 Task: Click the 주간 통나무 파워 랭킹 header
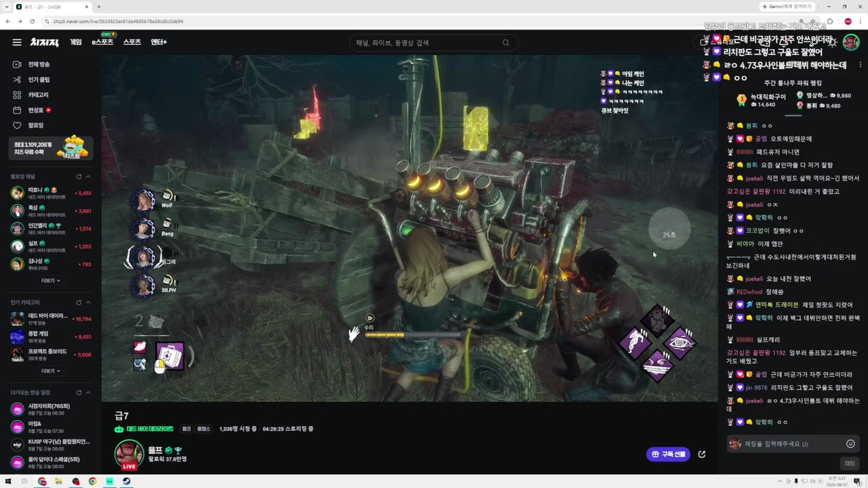pos(793,83)
